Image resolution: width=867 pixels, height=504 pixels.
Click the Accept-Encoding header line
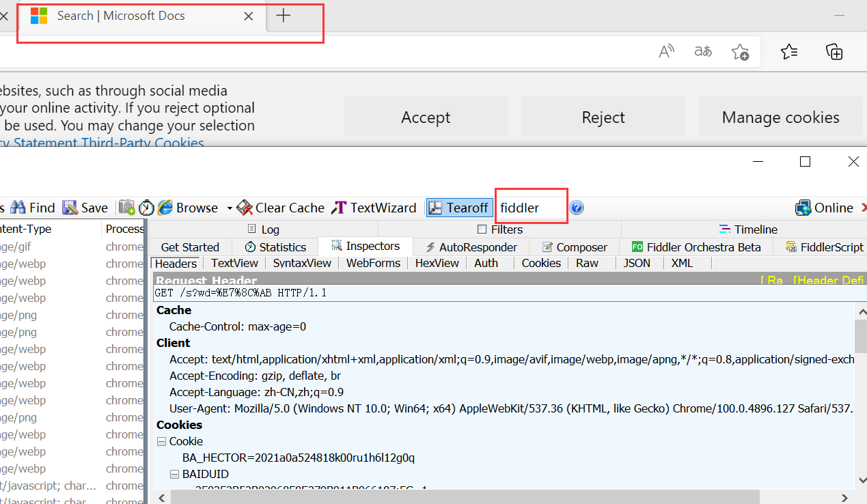[x=255, y=376]
